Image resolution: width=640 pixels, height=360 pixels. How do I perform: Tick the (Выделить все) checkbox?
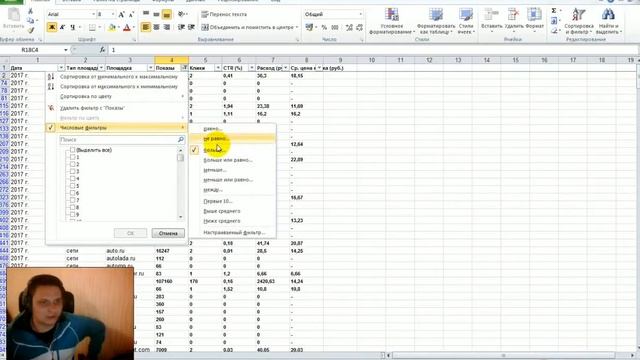[x=73, y=150]
